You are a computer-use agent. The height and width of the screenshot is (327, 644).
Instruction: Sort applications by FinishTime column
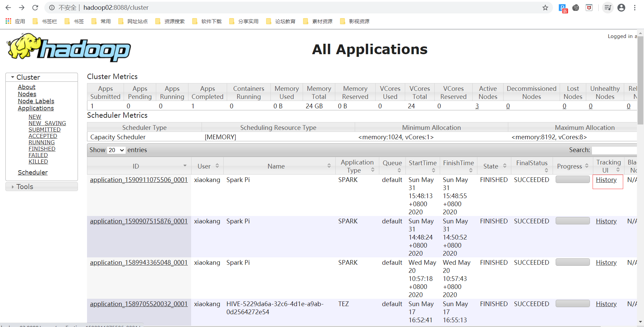click(471, 170)
